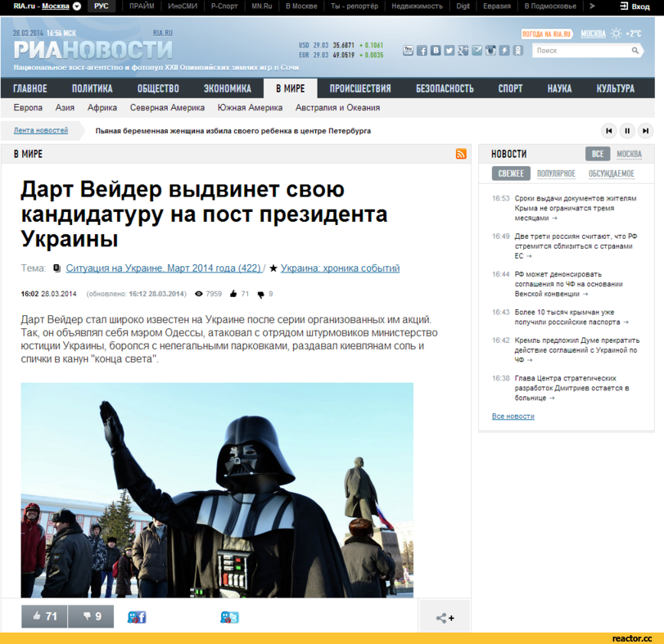The width and height of the screenshot is (664, 644).
Task: Open the RSS feed icon
Action: pos(461,154)
